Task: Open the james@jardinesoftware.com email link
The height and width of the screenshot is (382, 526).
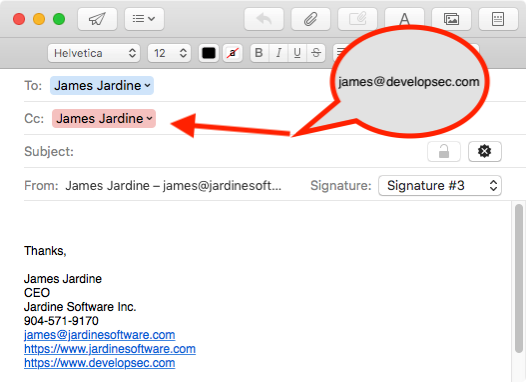Action: (100, 335)
